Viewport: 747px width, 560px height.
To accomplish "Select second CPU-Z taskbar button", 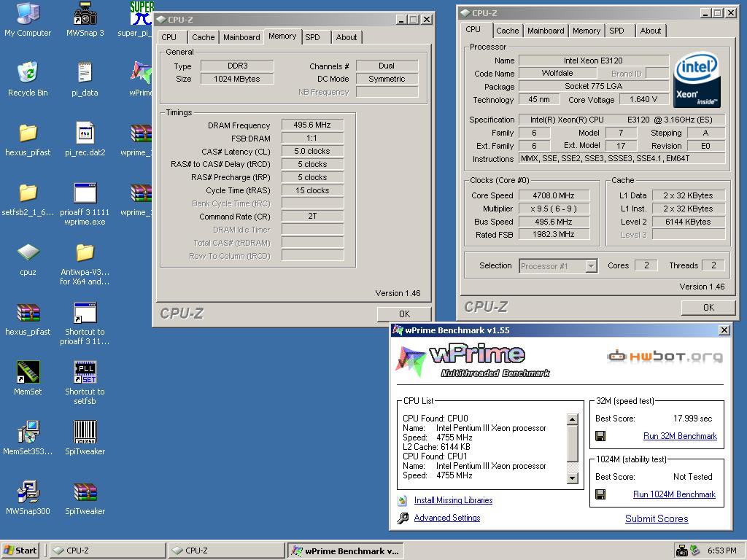I will (x=226, y=551).
